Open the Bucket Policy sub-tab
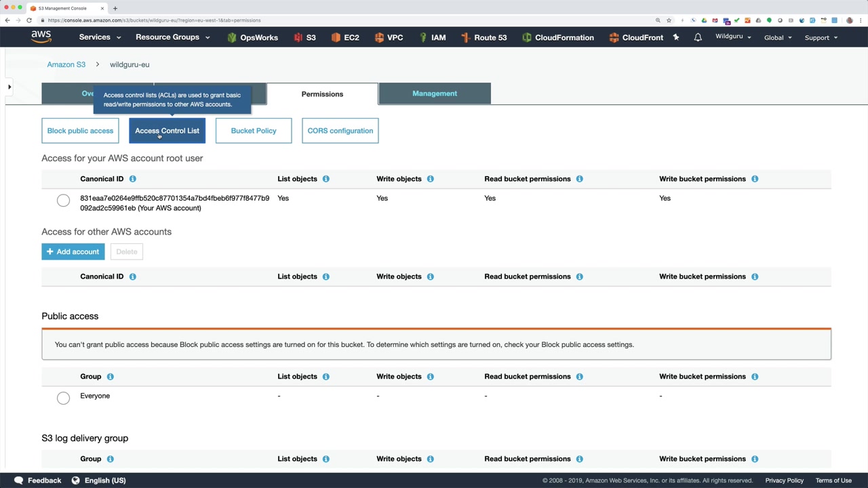 (254, 131)
